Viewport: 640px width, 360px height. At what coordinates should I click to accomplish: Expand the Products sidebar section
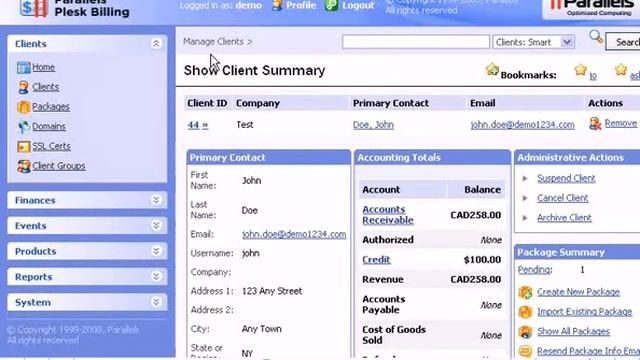click(156, 251)
